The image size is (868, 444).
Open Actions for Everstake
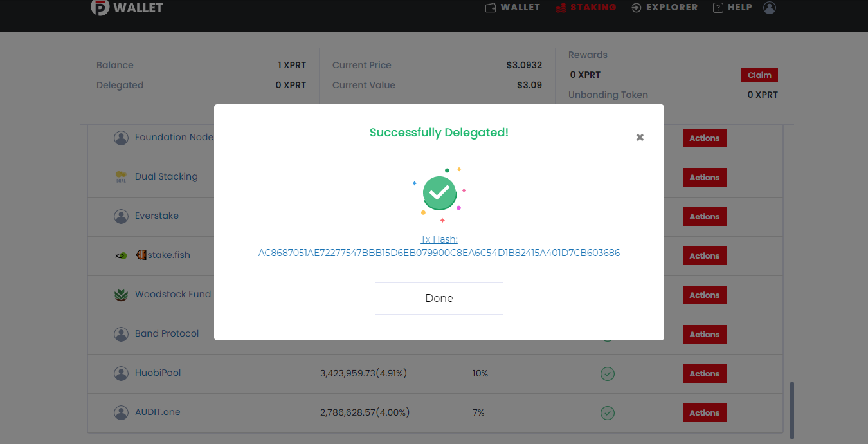705,217
